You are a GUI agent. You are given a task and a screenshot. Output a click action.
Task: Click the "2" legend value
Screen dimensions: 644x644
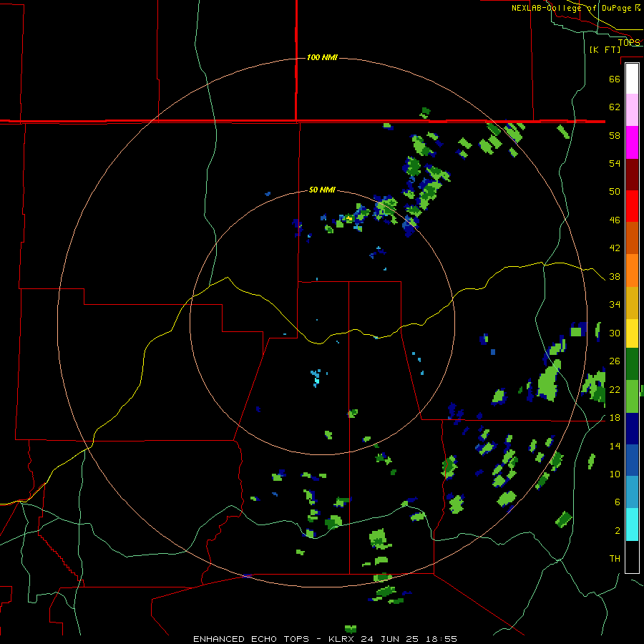[x=618, y=531]
